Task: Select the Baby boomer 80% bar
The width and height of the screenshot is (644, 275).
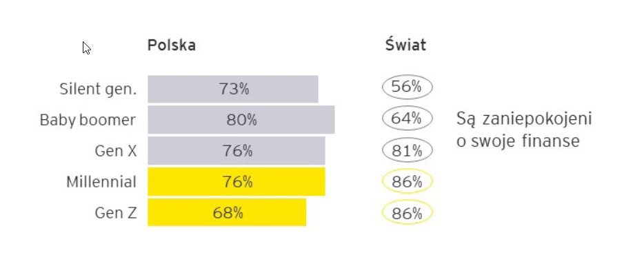Action: pos(241,120)
